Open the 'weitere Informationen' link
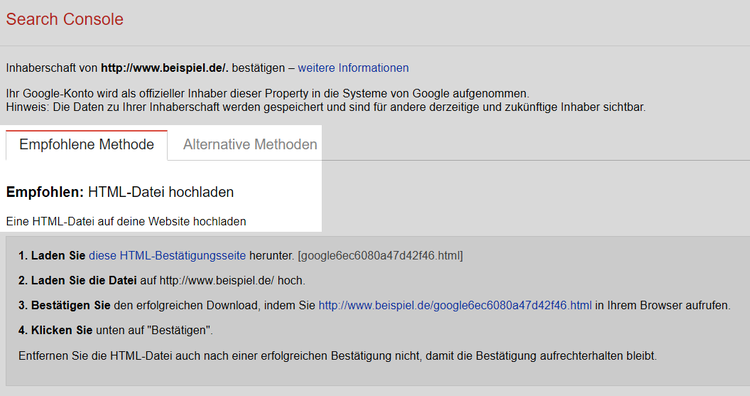This screenshot has width=750, height=396. pos(353,68)
